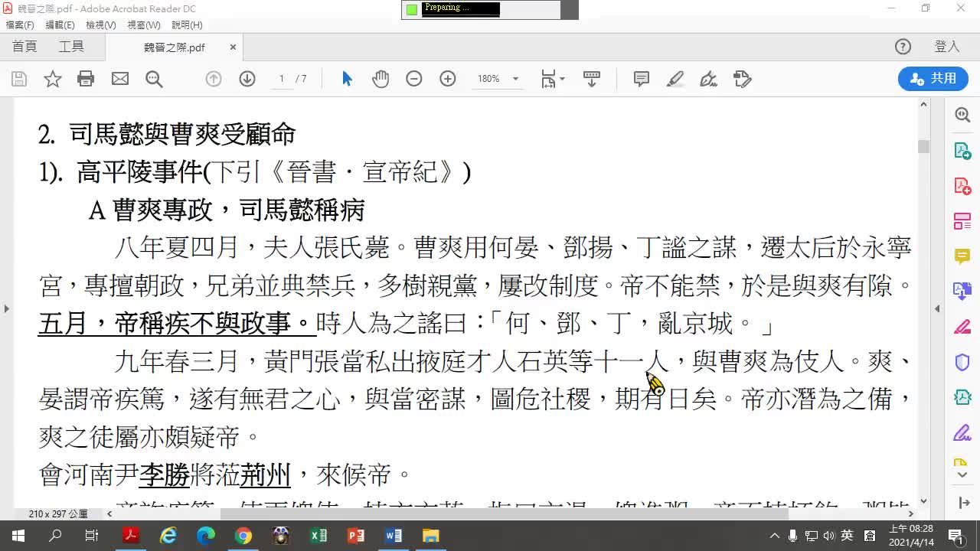Add document to starred with star icon
This screenshot has width=980, height=551.
pos(52,79)
